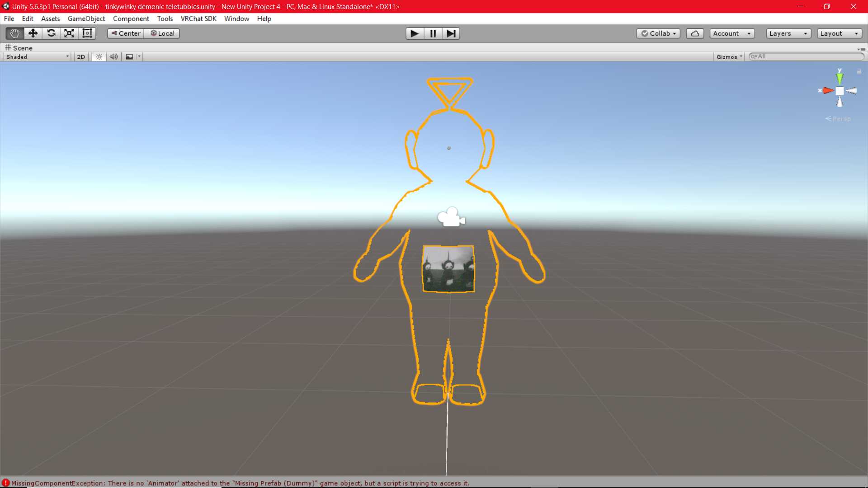Open the VRChat SDK menu
868x488 pixels.
click(x=198, y=19)
